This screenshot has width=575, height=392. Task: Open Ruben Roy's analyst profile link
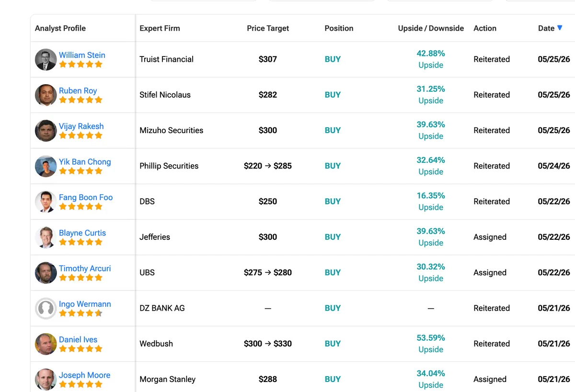78,90
